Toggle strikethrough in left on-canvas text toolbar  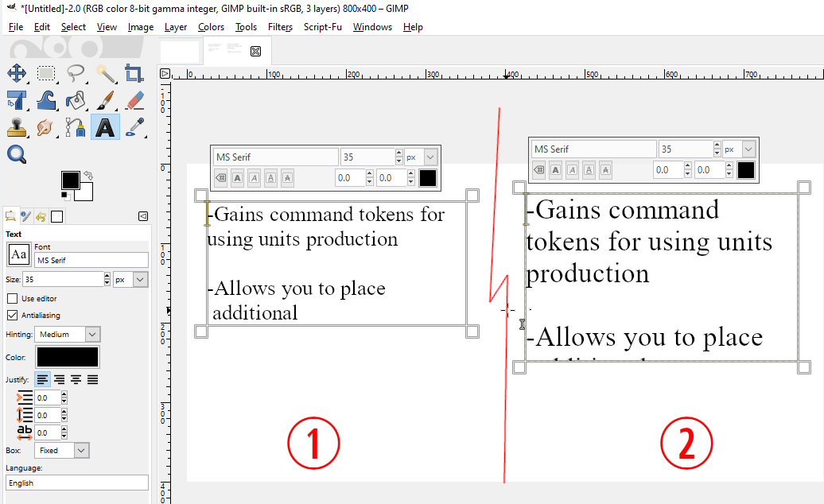coord(287,178)
